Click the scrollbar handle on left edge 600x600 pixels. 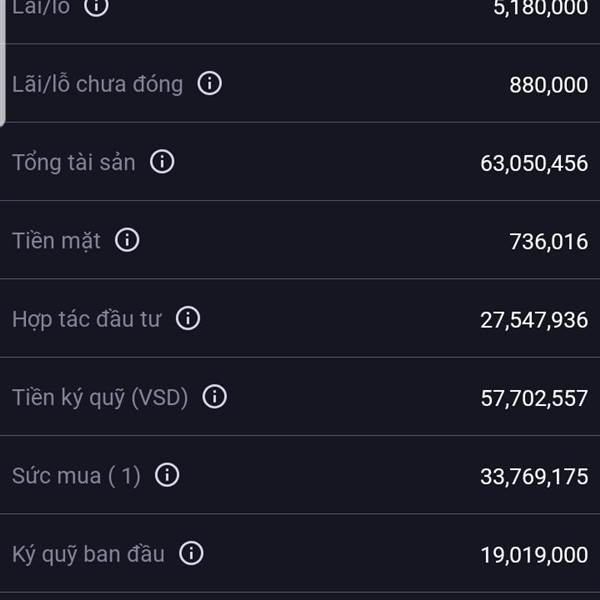coord(3,63)
